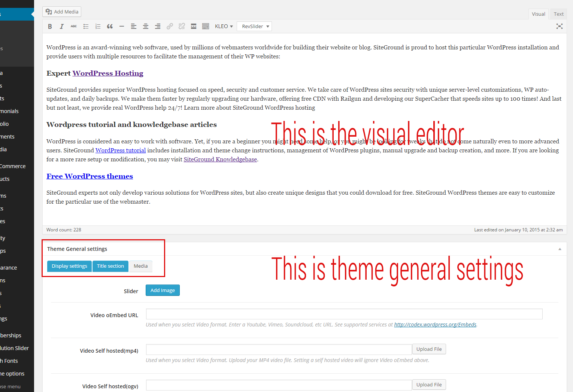Click the Video oEmbed URL input field

tap(344, 314)
